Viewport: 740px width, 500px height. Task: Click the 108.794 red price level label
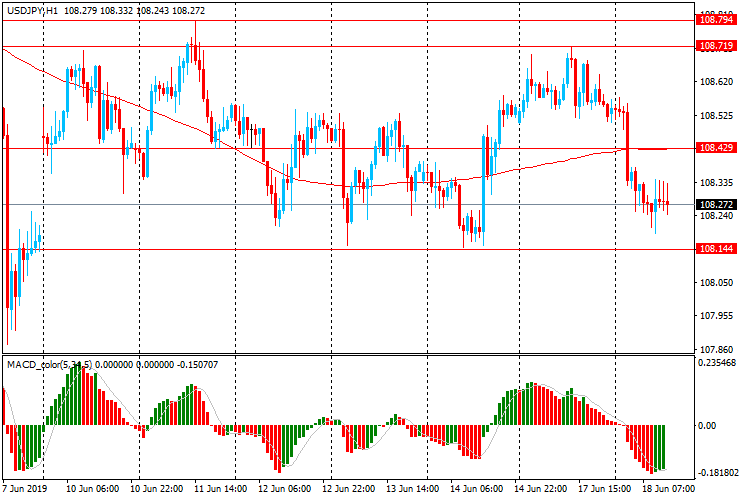[716, 20]
